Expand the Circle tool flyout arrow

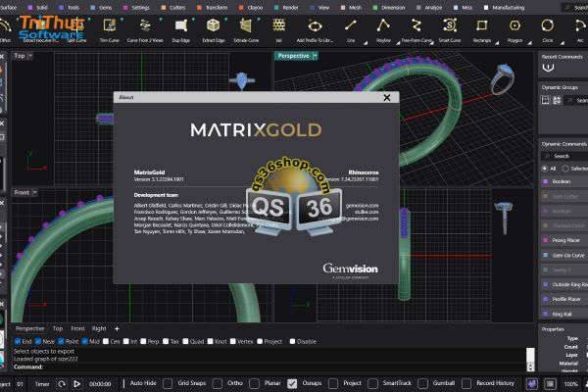click(563, 43)
